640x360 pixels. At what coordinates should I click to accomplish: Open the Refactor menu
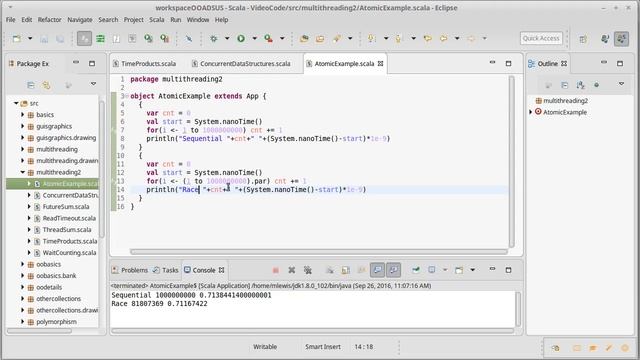pos(49,20)
